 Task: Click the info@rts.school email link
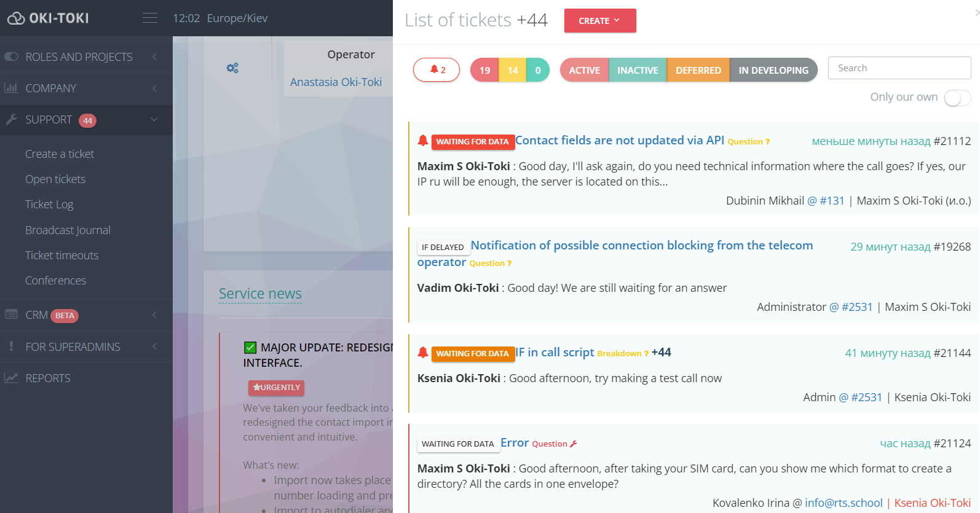[x=844, y=503]
